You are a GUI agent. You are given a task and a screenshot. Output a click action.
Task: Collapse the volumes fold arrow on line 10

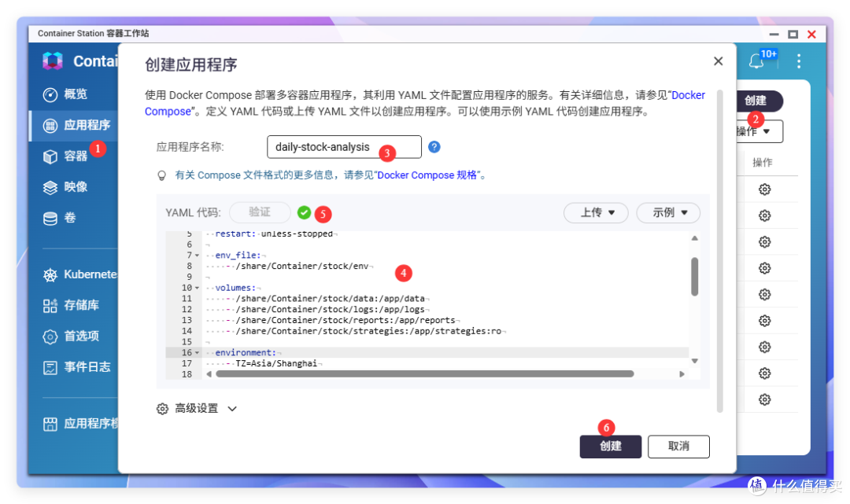pos(198,288)
